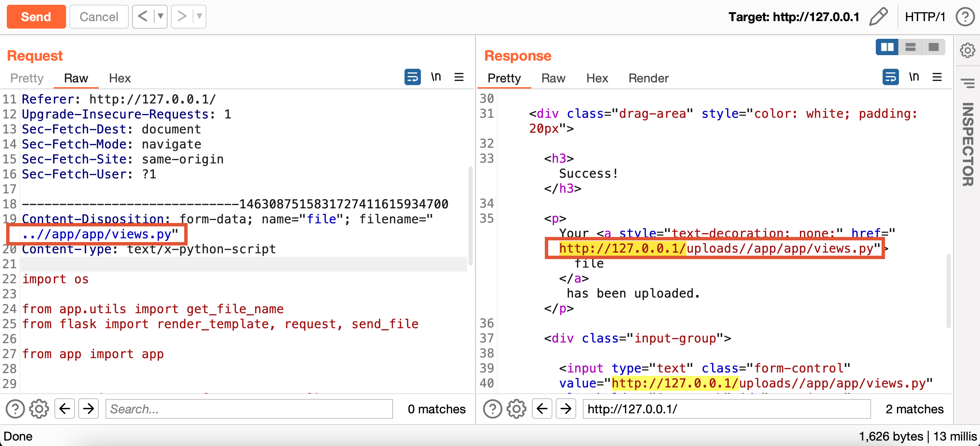
Task: Select tabbed combined layout view
Action: [x=934, y=47]
